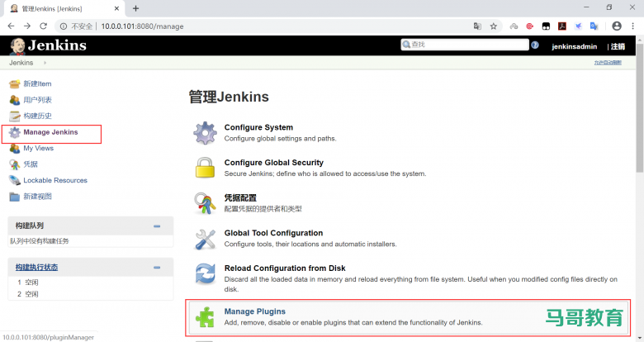Click the black square extension icon
Image resolution: width=644 pixels, height=342 pixels.
546,26
